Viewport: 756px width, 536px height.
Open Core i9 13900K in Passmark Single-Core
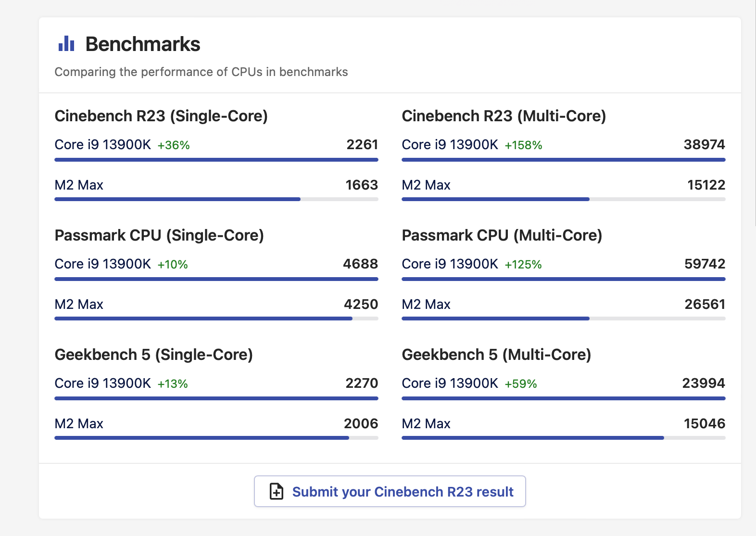click(x=103, y=264)
